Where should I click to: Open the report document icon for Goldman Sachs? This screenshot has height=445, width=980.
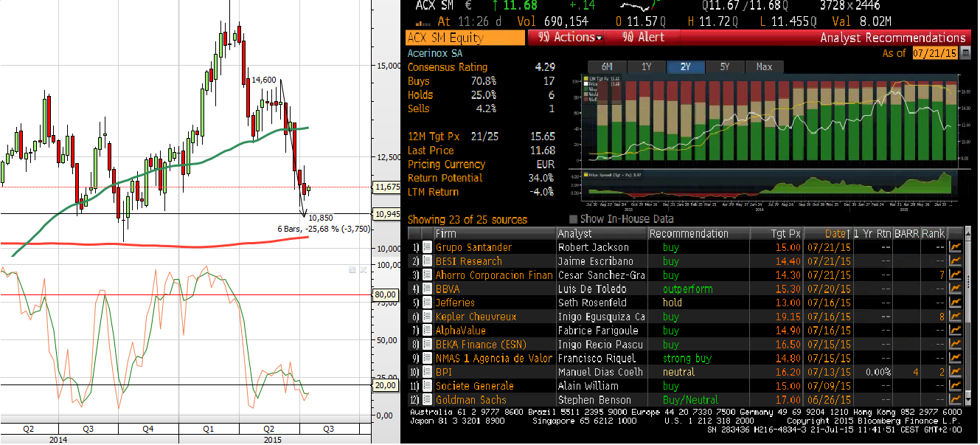[427, 400]
